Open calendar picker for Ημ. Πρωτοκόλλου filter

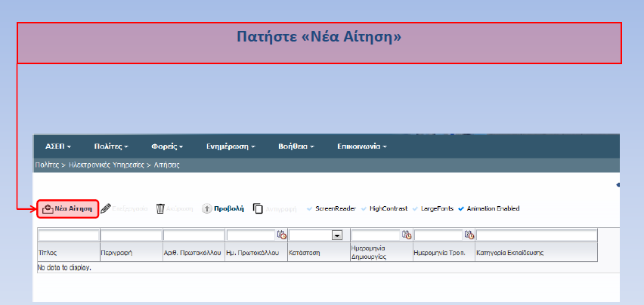281,235
